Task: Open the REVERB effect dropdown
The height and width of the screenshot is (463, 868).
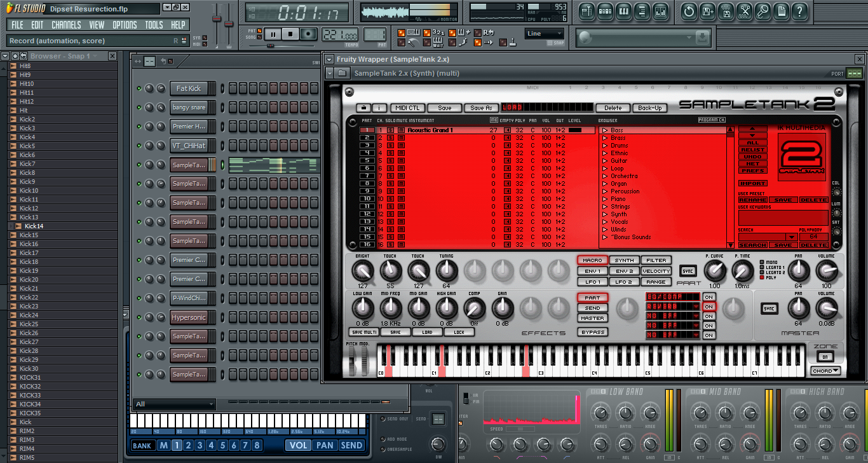Action: (696, 307)
